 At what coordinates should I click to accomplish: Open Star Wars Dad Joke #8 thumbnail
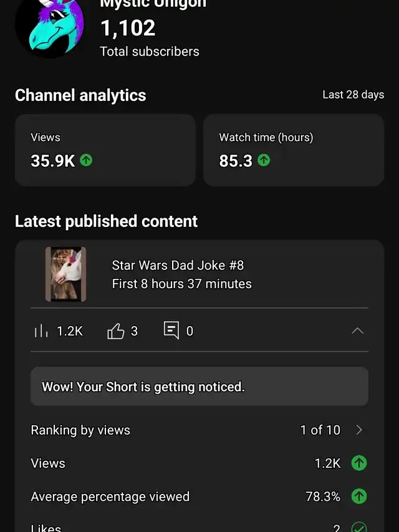pyautogui.click(x=65, y=274)
